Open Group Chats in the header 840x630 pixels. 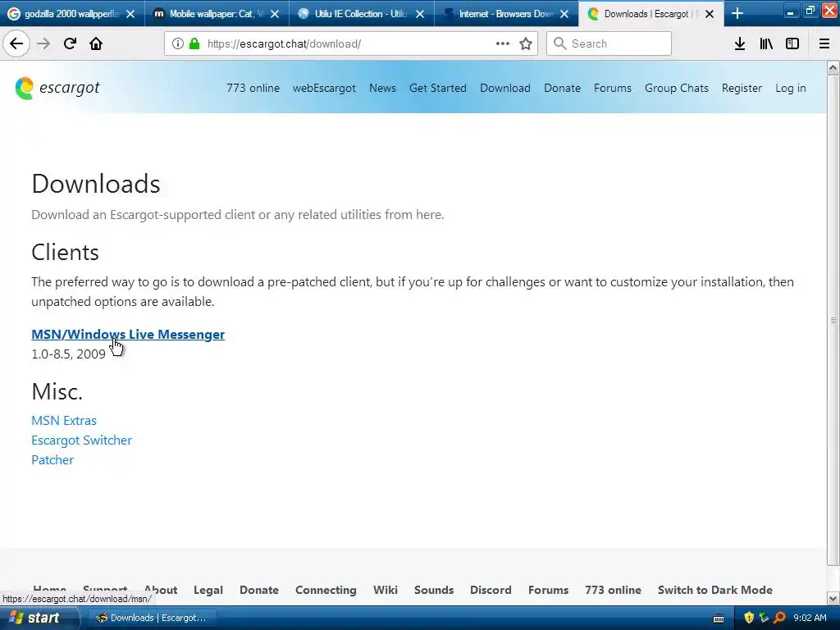point(677,88)
